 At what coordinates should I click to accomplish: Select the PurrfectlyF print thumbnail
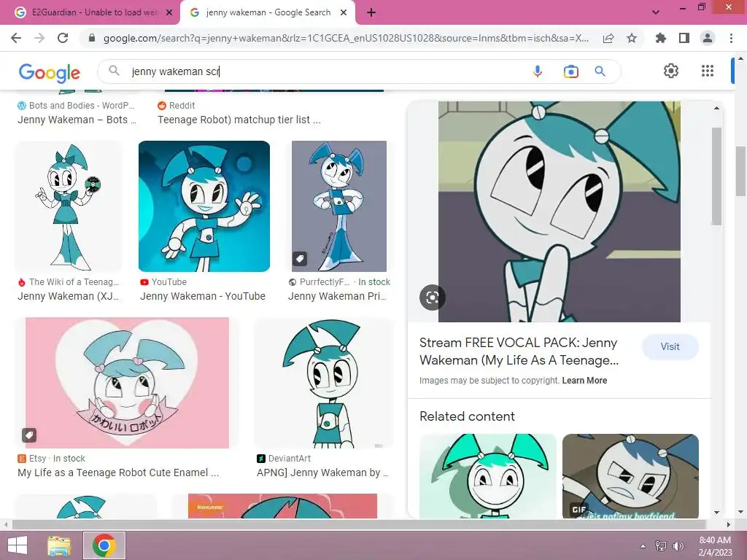coord(339,206)
